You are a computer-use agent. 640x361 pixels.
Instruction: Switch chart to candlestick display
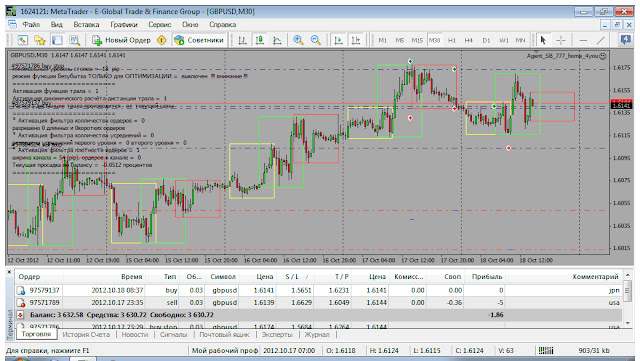260,40
